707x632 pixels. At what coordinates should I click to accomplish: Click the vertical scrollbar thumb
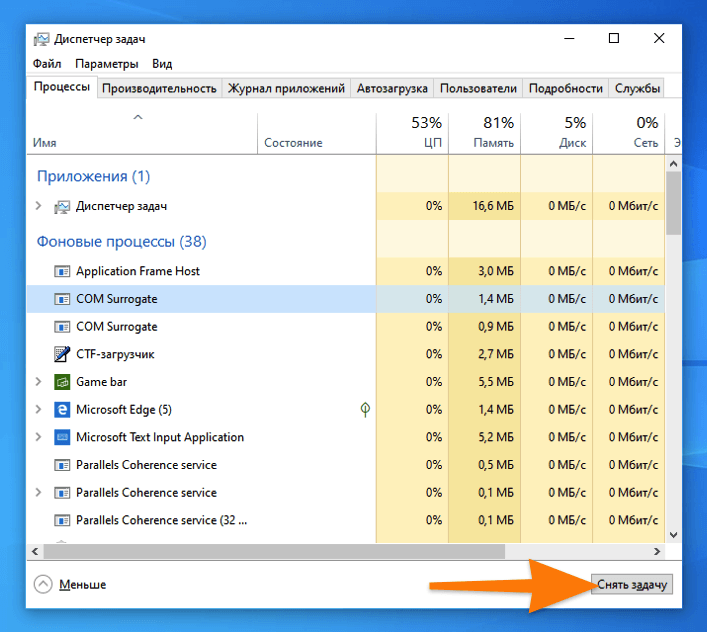(673, 203)
